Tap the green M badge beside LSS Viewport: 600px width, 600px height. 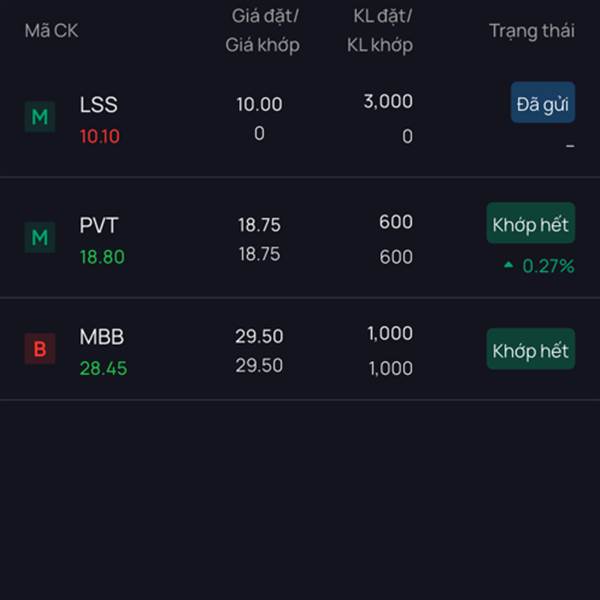click(x=40, y=117)
